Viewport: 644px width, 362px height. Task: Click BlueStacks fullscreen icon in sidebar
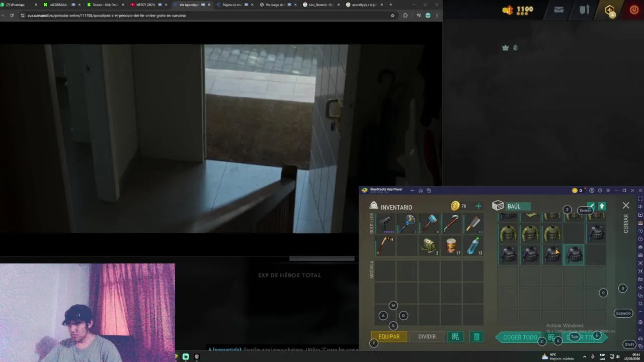pos(640,199)
